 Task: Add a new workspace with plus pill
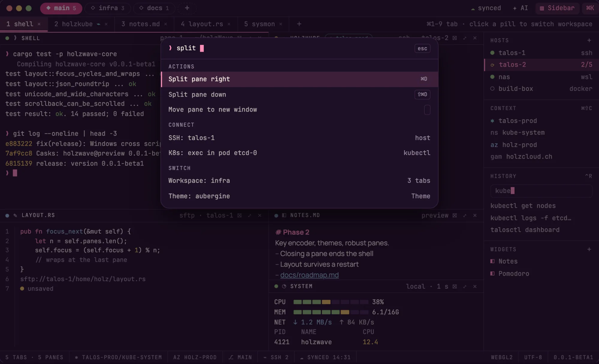(187, 8)
